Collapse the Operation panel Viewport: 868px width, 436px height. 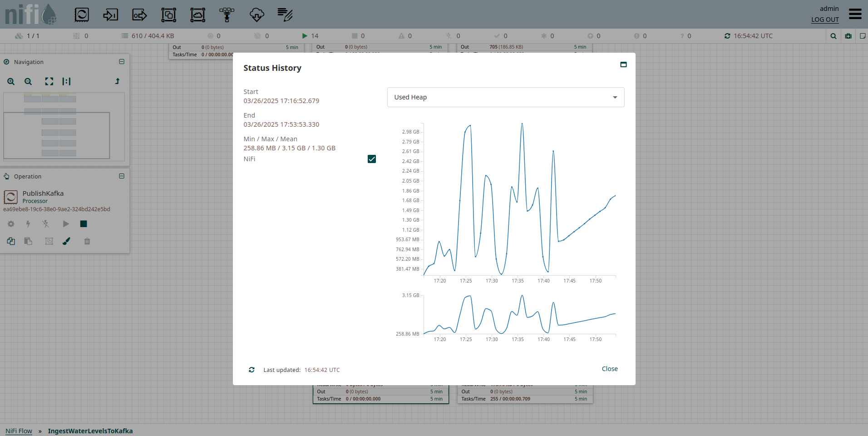122,176
